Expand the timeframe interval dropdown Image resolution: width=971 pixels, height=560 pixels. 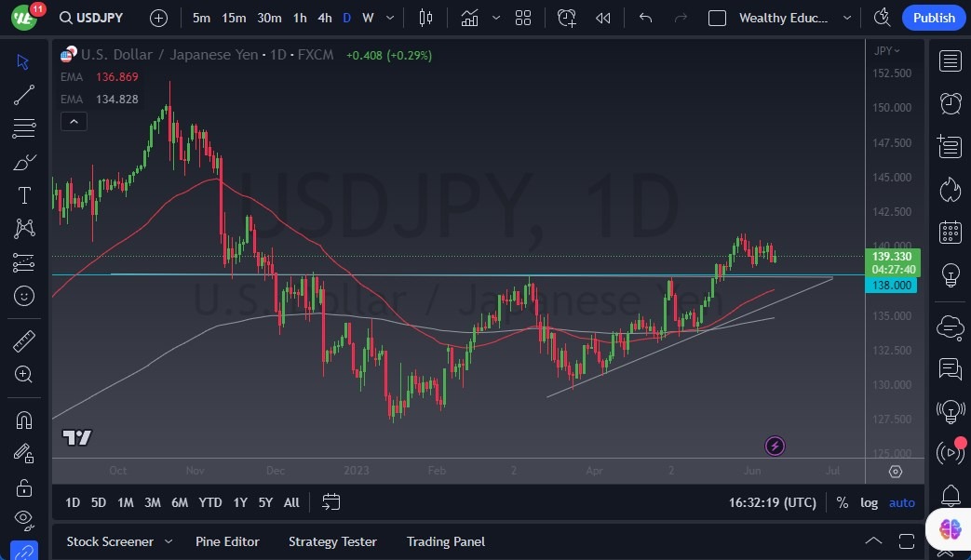point(390,18)
